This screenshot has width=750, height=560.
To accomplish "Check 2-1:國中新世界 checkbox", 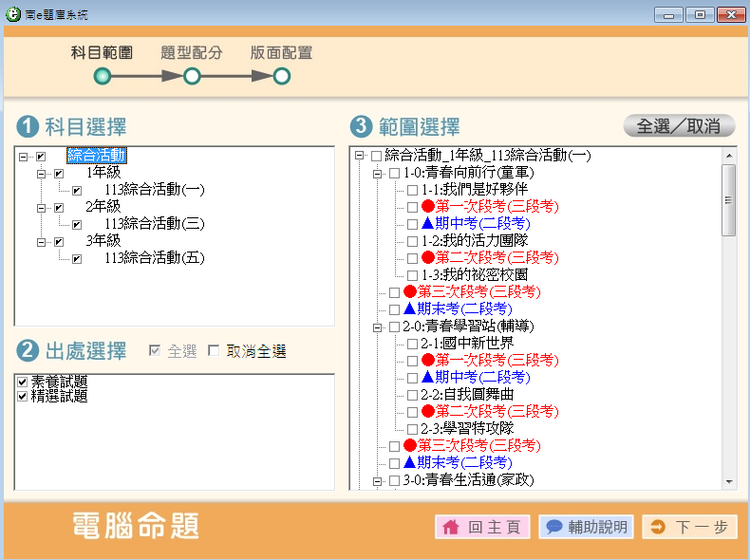I will pyautogui.click(x=412, y=344).
